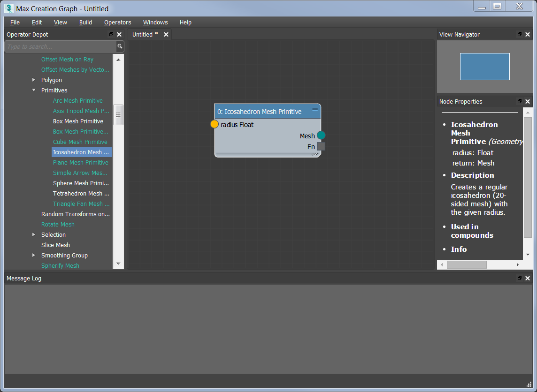The image size is (537, 392).
Task: Switch to the Untitled graph tab
Action: [145, 34]
